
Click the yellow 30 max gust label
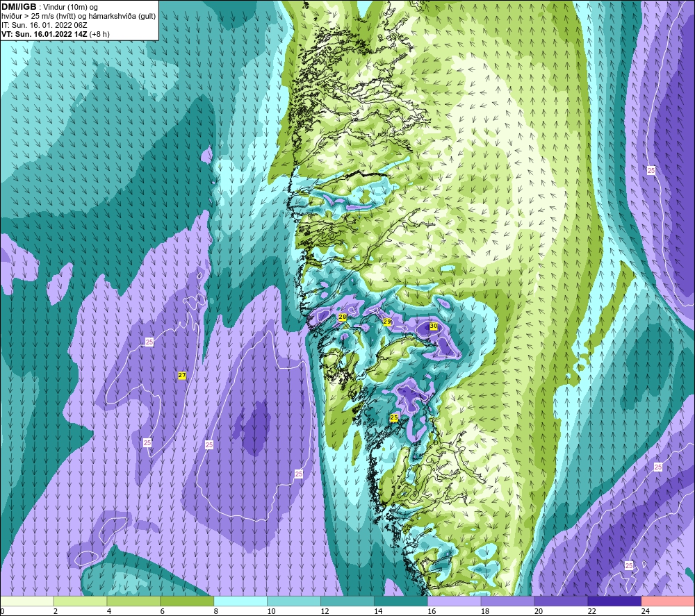[x=434, y=326]
